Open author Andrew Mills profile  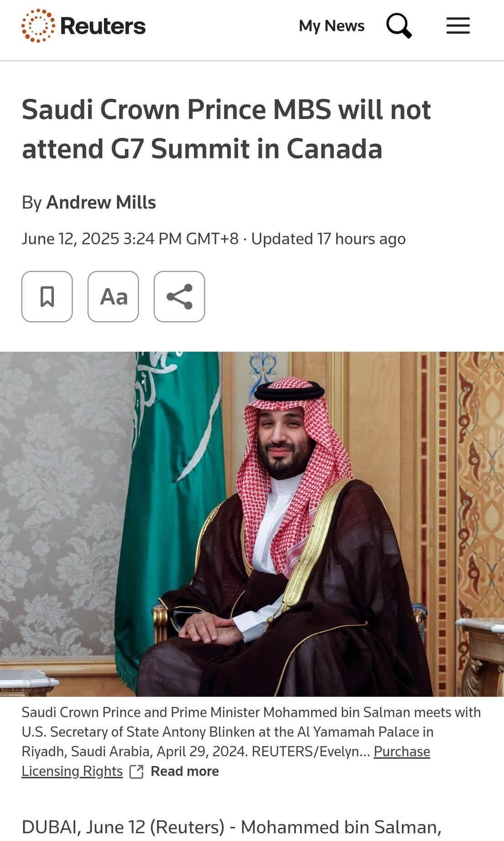101,202
